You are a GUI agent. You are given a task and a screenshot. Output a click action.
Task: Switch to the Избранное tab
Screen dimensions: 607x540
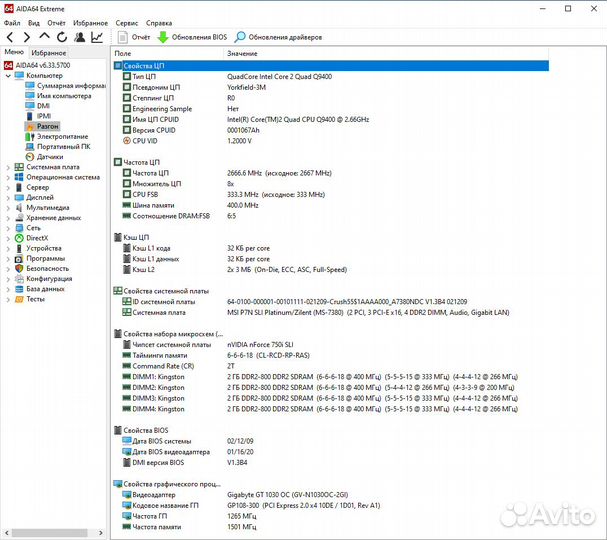(x=48, y=52)
